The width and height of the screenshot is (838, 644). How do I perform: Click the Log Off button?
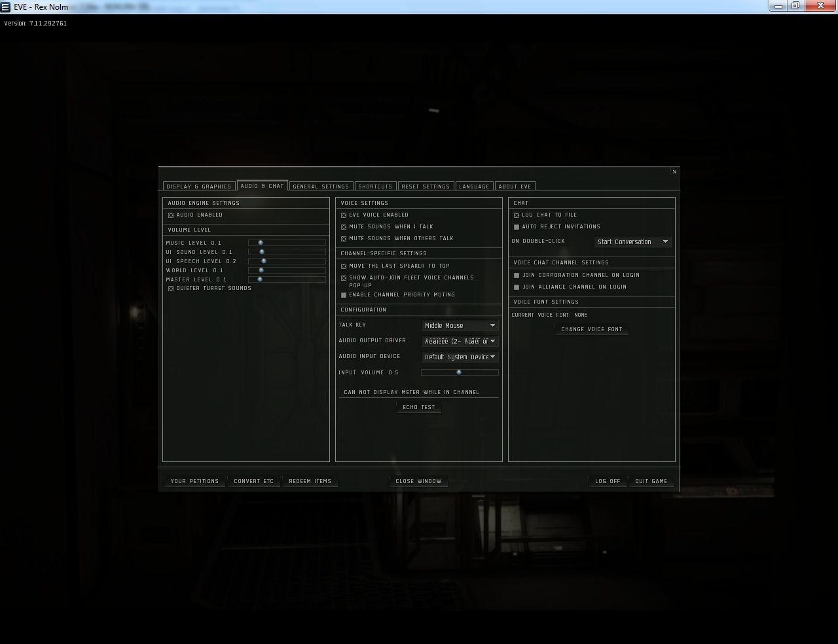[608, 481]
